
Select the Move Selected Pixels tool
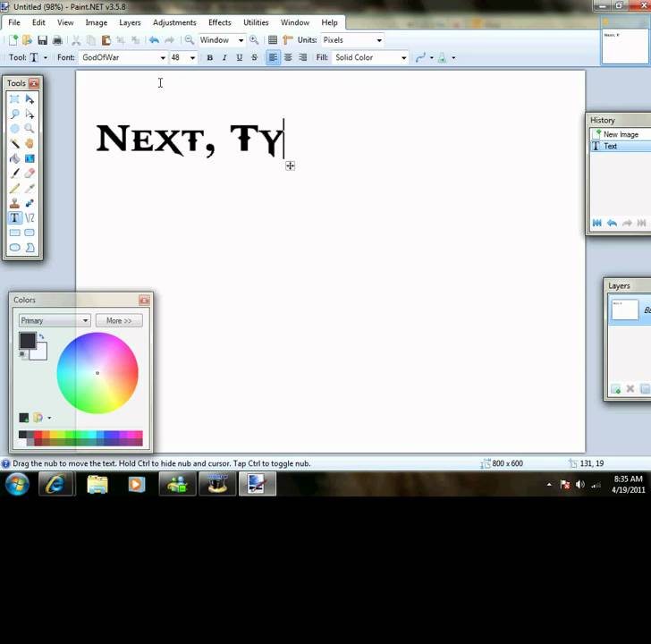pos(30,98)
